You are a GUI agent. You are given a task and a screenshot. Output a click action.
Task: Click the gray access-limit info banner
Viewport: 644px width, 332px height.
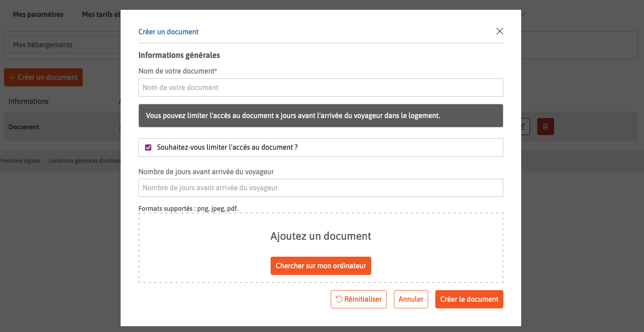(320, 116)
